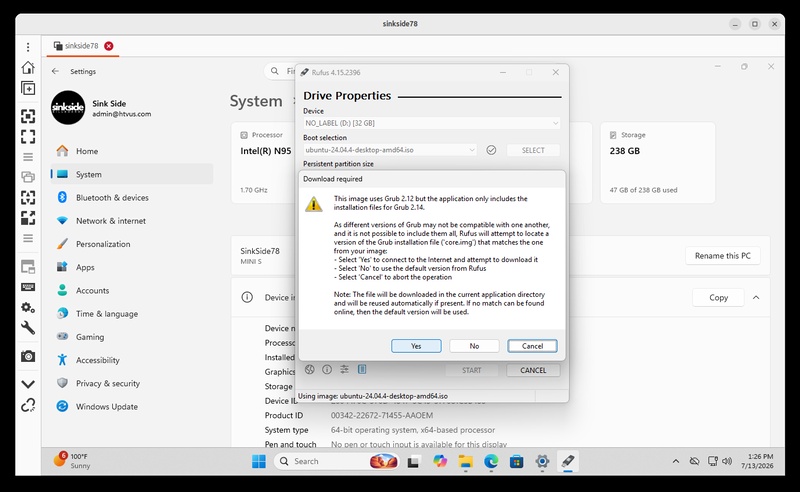Viewport: 800px width, 492px height.
Task: Click the scaled mode expand-arrow icon in sidebar
Action: click(28, 218)
